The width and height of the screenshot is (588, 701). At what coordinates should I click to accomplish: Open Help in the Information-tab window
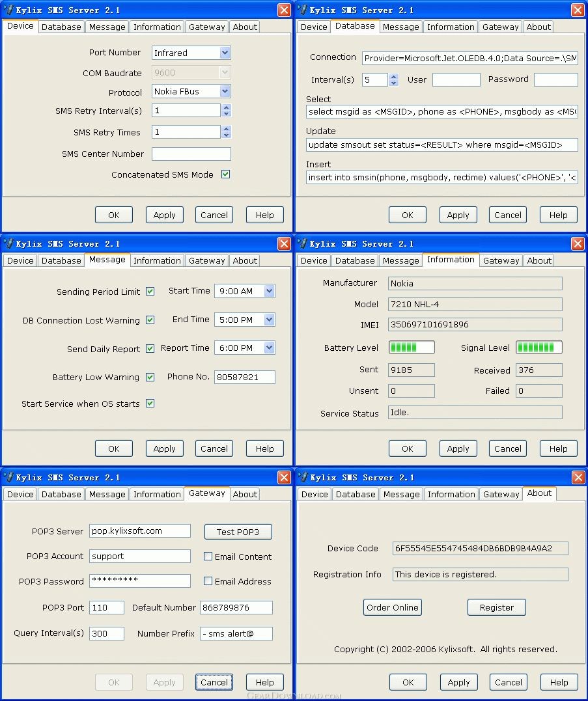click(x=559, y=449)
